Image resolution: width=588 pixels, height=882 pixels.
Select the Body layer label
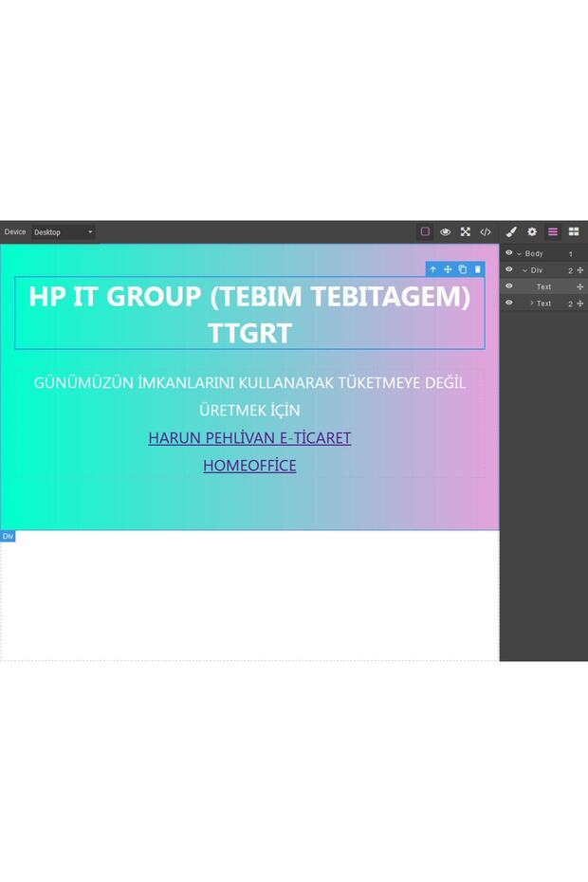tap(534, 253)
